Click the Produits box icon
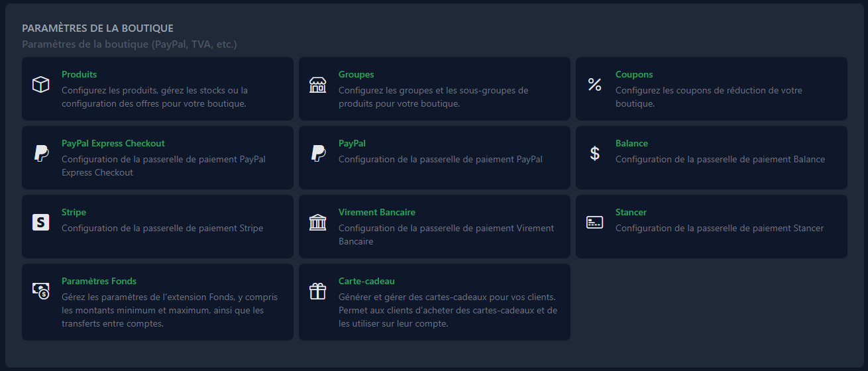 coord(41,85)
